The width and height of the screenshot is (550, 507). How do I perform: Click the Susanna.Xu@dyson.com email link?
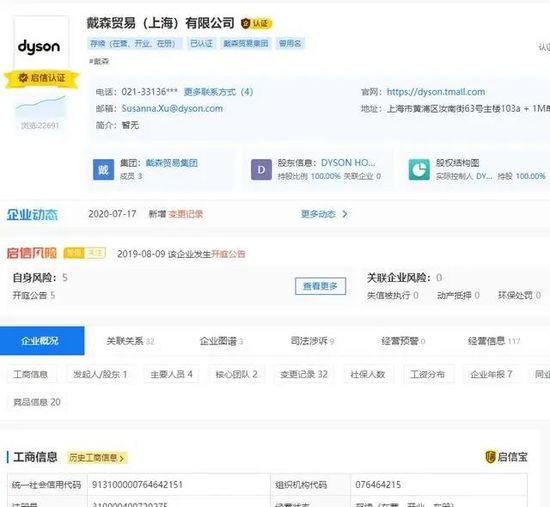(x=172, y=108)
